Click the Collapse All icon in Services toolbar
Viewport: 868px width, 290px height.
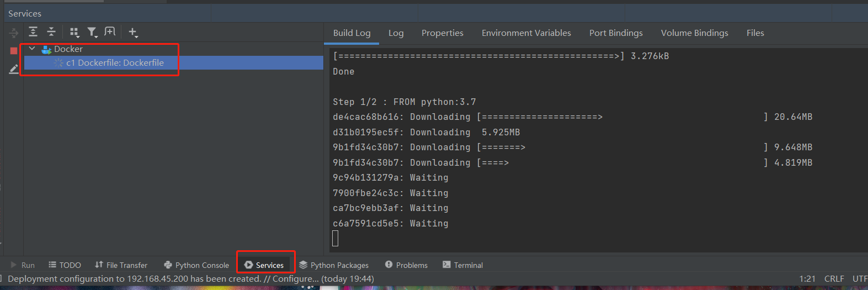point(51,32)
